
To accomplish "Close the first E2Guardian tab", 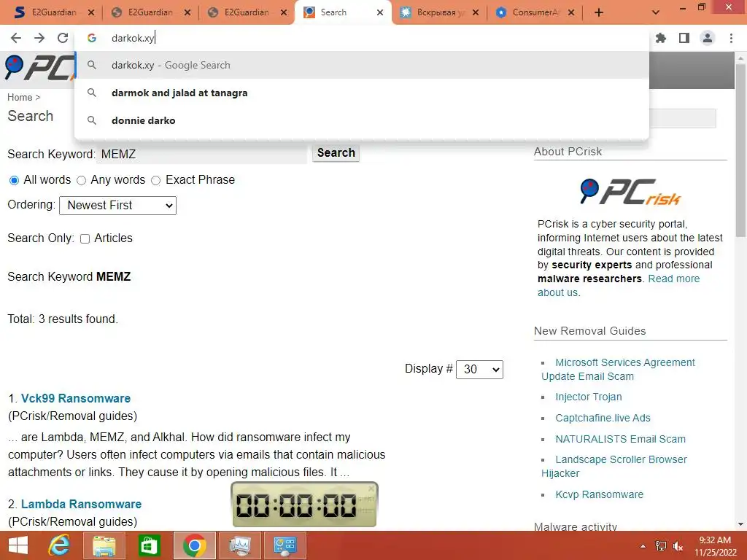I will pos(91,13).
